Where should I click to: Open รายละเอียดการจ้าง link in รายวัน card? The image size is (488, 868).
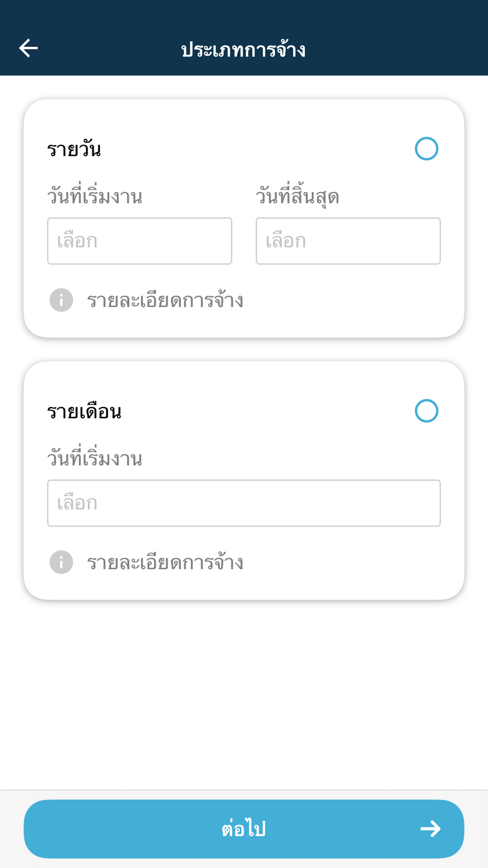click(x=165, y=301)
